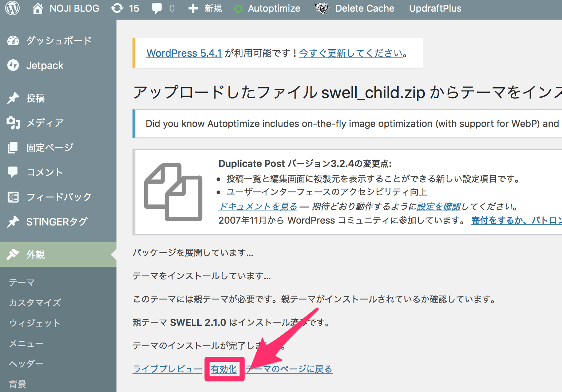This screenshot has width=562, height=392.
Task: Click 有効化 to activate the theme
Action: pos(224,369)
